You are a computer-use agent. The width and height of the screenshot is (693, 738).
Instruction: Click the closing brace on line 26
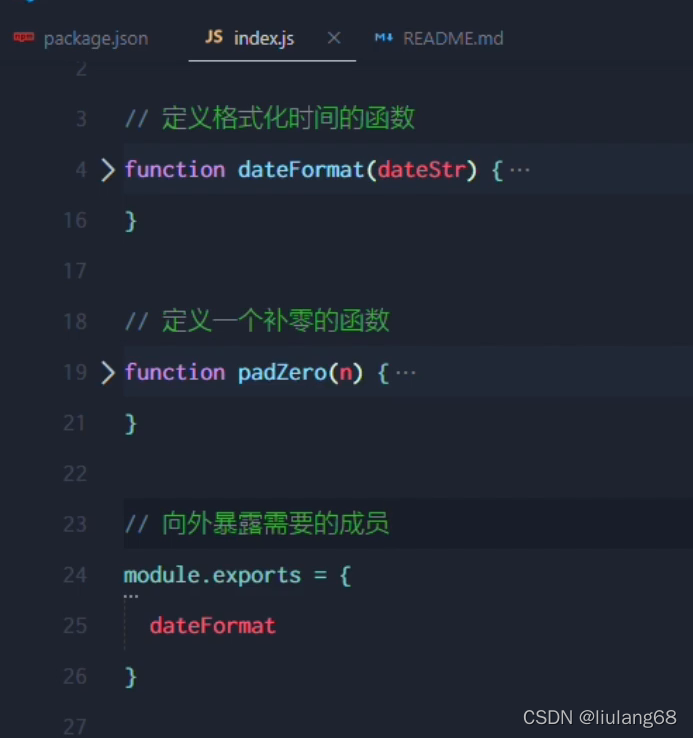(130, 678)
